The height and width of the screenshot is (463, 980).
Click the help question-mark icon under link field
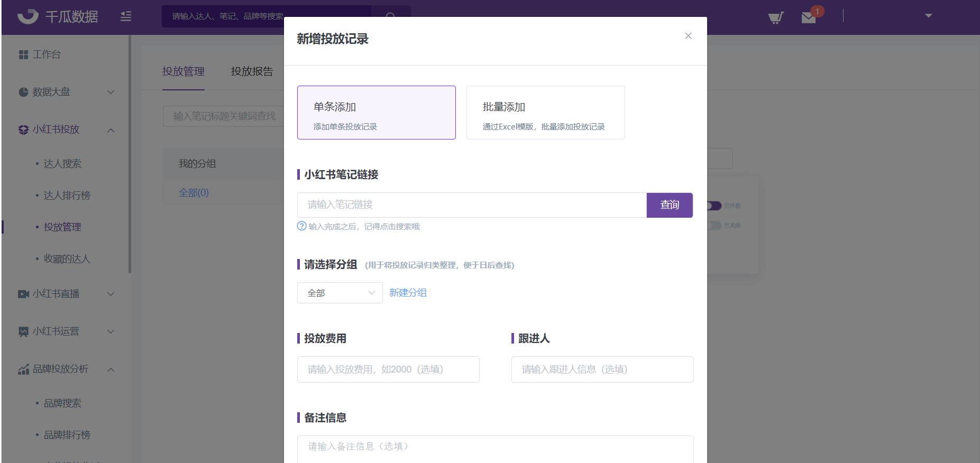pyautogui.click(x=302, y=226)
